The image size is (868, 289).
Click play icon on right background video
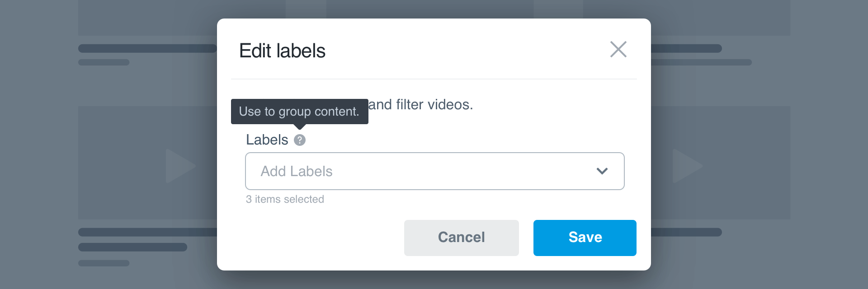pyautogui.click(x=687, y=166)
